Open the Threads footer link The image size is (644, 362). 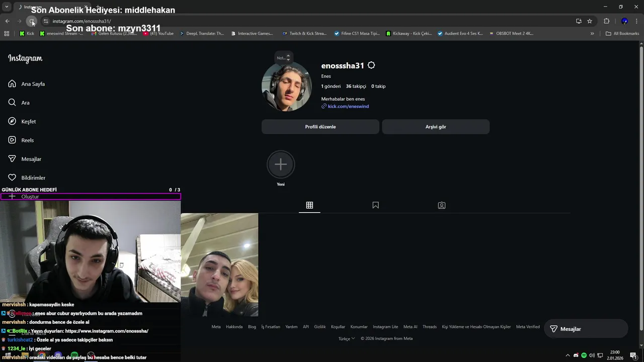click(430, 327)
